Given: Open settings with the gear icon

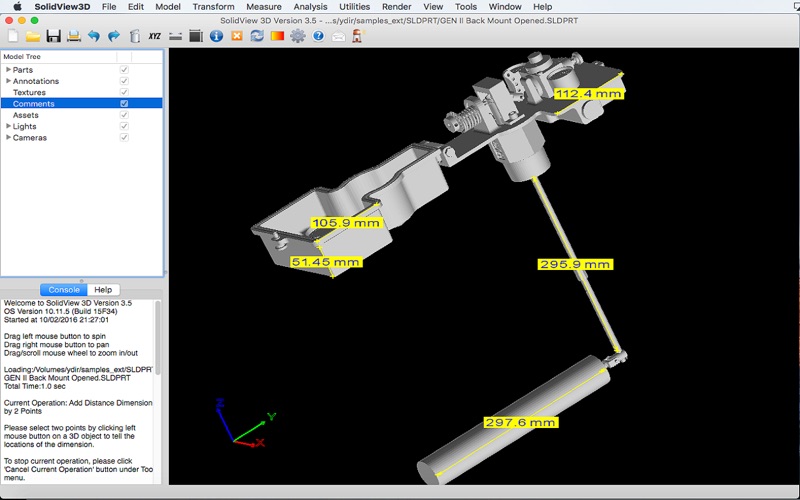Looking at the screenshot, I should tap(298, 36).
